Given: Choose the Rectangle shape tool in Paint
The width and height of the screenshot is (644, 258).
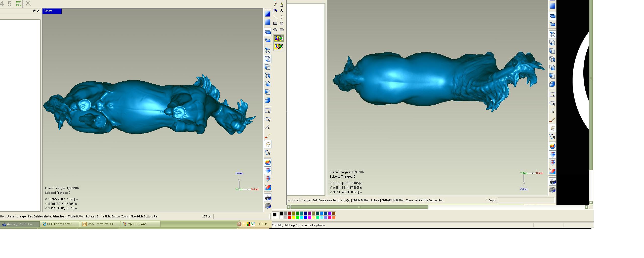Looking at the screenshot, I should 275,23.
